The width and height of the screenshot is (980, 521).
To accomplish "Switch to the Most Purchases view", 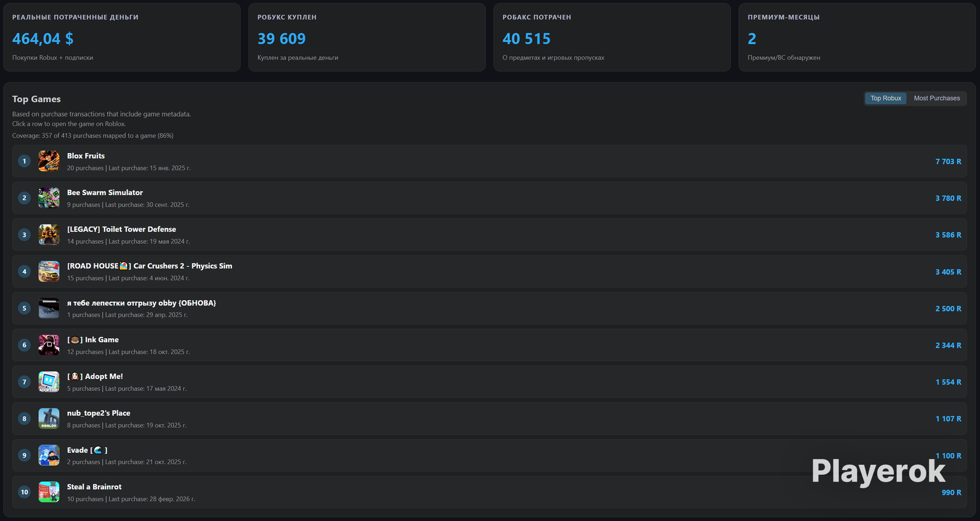I will tap(937, 98).
